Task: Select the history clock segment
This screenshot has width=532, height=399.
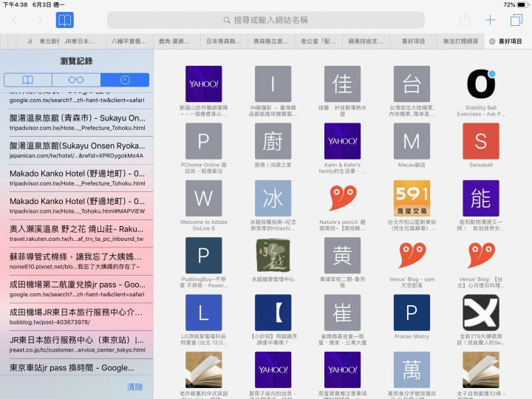Action: (x=125, y=80)
